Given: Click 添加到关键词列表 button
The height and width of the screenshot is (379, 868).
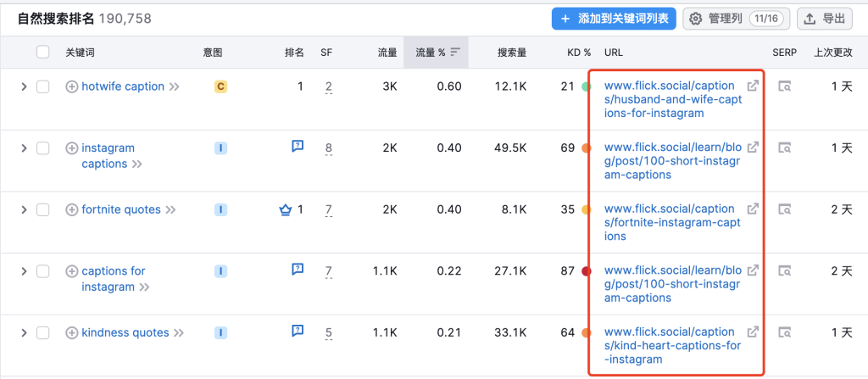Looking at the screenshot, I should tap(615, 19).
